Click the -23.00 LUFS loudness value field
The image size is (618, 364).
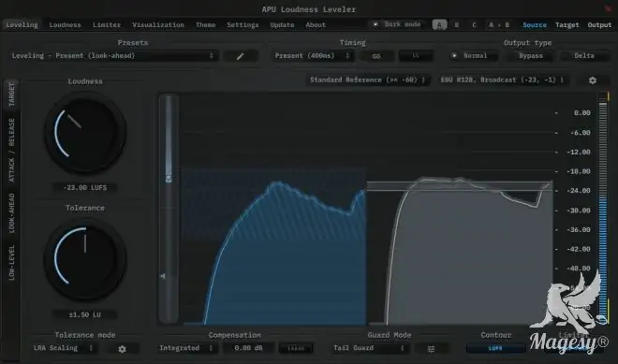84,187
